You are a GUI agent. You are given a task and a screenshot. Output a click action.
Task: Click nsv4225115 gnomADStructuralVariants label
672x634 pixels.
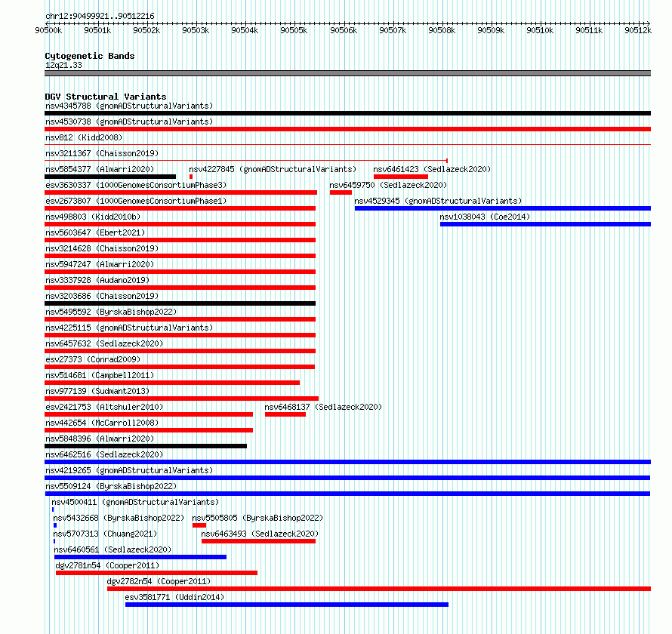[129, 328]
